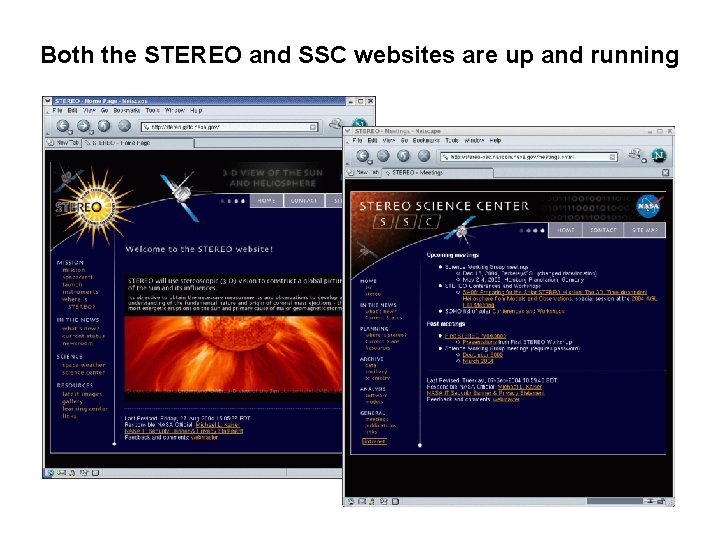Open the Go menu in the Meetings window
This screenshot has height=540, width=720.
[404, 141]
